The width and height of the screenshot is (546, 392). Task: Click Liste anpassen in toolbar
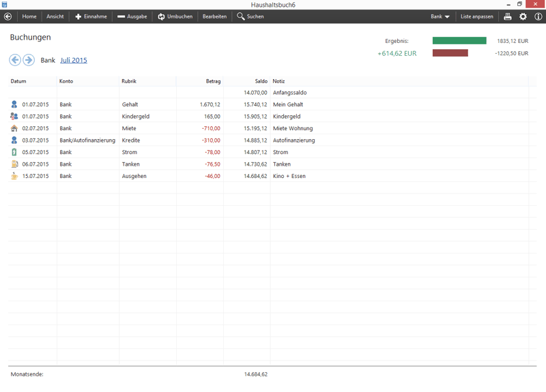click(476, 16)
